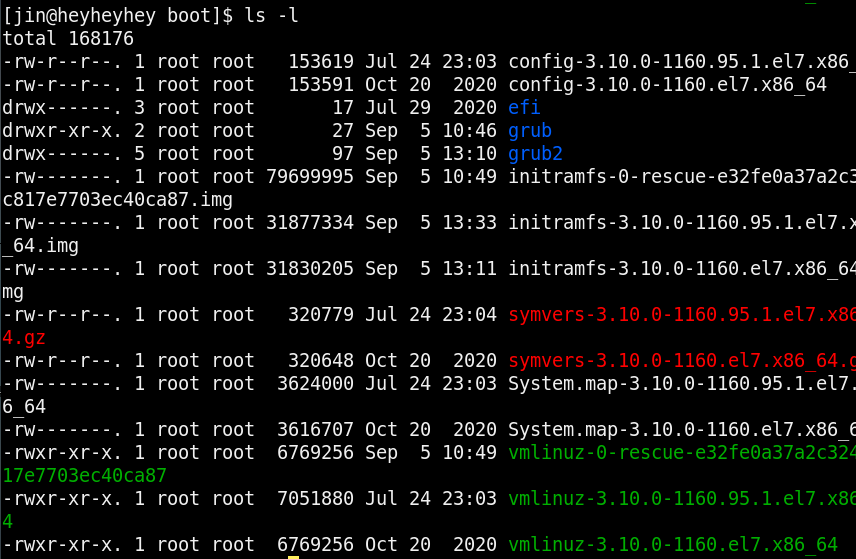Click the blue 'grub' directory name

tap(530, 131)
